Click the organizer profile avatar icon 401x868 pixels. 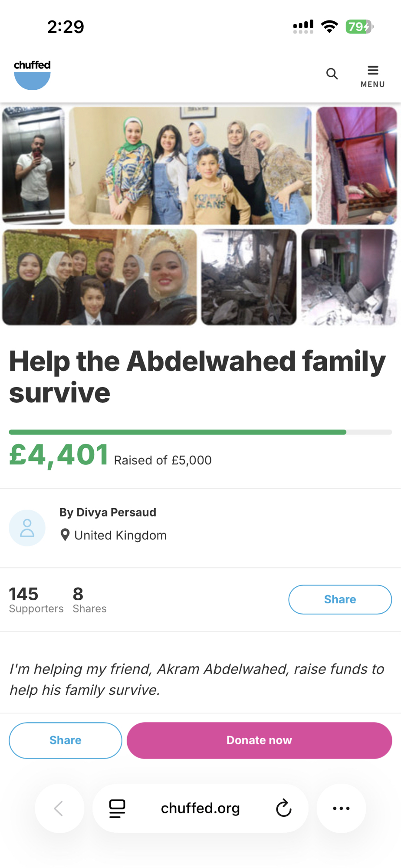pos(27,528)
